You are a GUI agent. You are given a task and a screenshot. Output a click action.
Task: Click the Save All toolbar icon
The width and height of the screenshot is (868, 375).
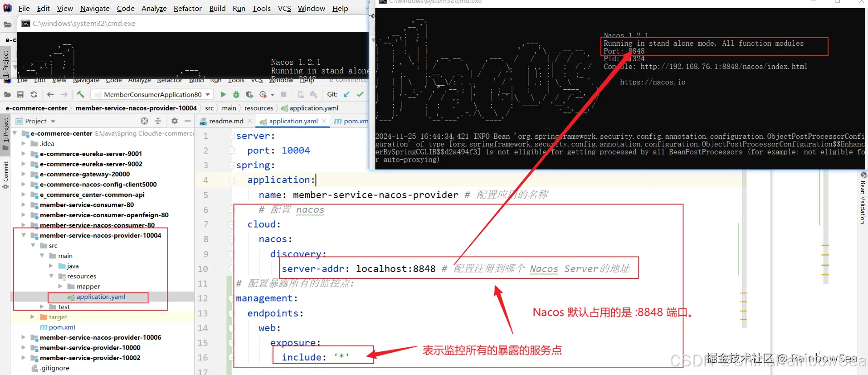(x=20, y=94)
